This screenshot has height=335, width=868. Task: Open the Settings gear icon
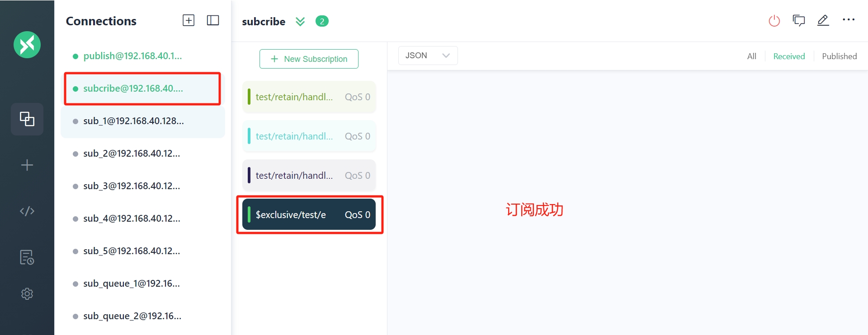27,294
